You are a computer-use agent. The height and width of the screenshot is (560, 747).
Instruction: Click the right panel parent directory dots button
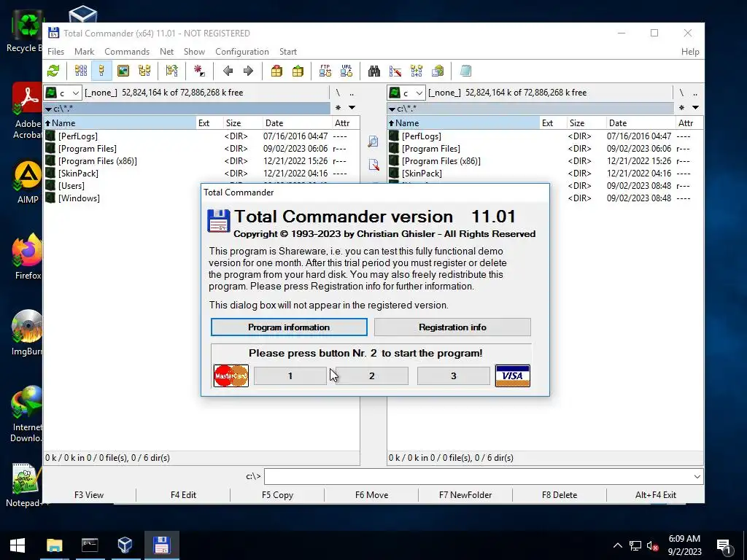pyautogui.click(x=695, y=93)
